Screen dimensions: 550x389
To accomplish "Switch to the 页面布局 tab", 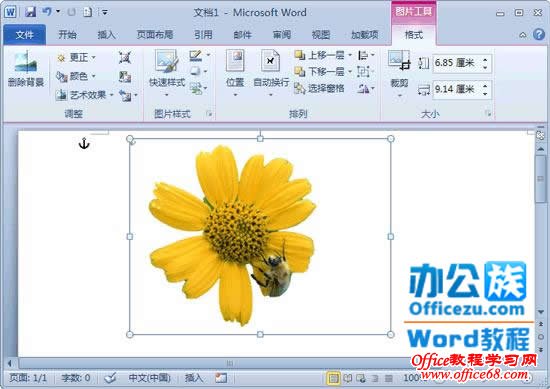I will tap(155, 34).
